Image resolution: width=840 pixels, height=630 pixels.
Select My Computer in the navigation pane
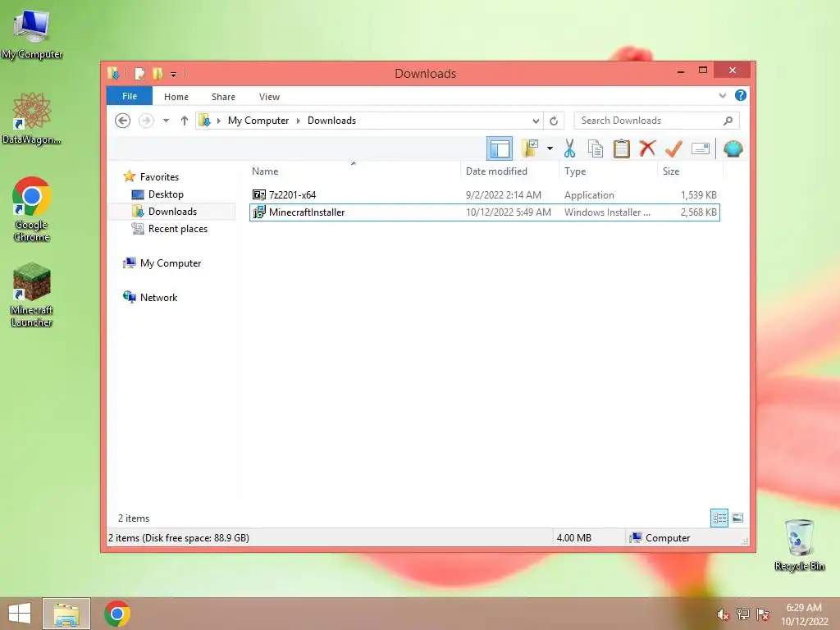pos(171,263)
